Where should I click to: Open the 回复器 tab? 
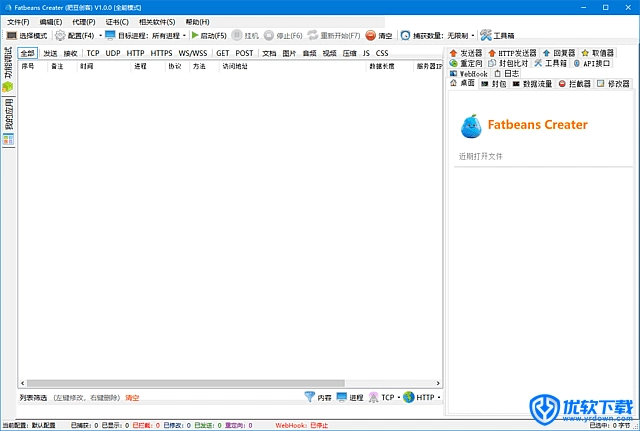[559, 53]
